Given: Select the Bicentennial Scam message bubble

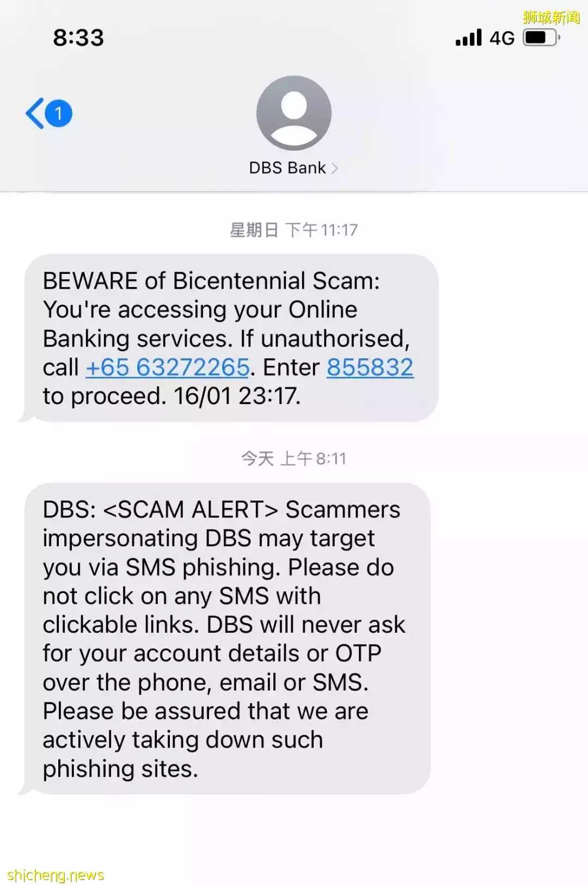Looking at the screenshot, I should click(229, 338).
